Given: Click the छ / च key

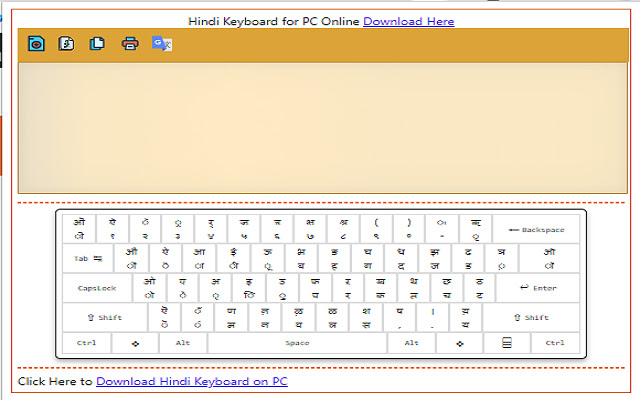Looking at the screenshot, I should pyautogui.click(x=447, y=288).
